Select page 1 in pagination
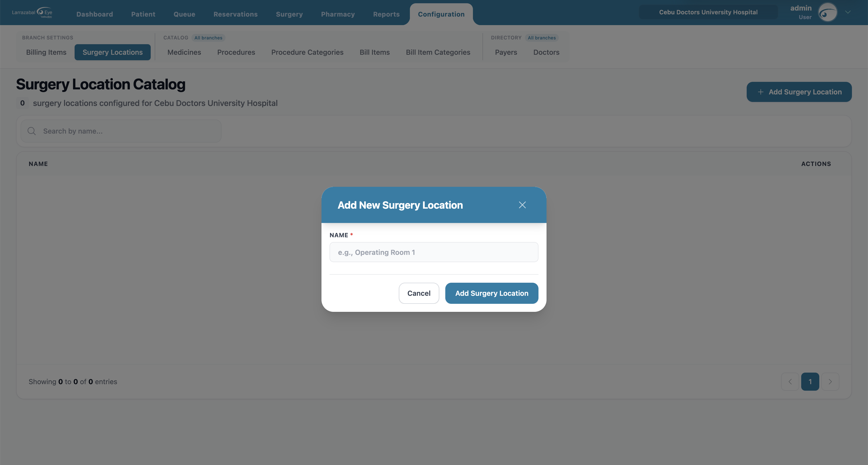The height and width of the screenshot is (465, 868). tap(810, 381)
